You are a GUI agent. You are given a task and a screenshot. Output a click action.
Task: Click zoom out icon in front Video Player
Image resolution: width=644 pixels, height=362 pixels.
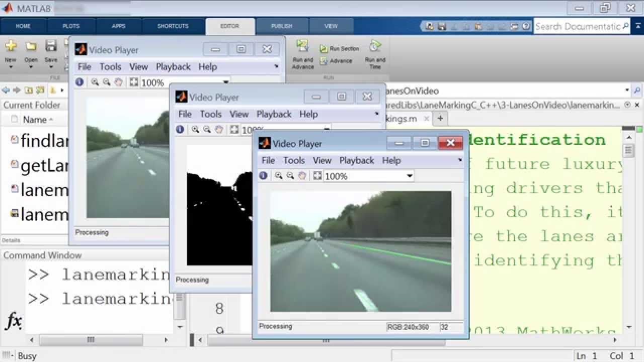[290, 175]
